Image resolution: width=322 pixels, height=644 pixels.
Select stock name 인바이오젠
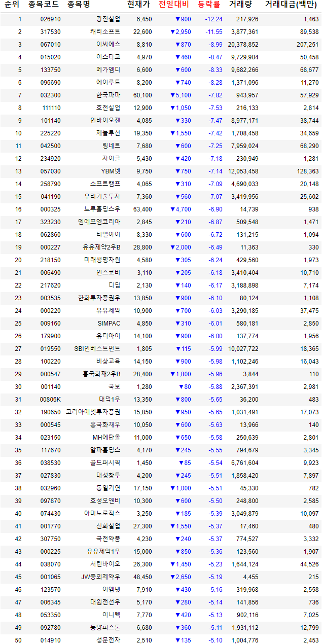[x=105, y=121]
